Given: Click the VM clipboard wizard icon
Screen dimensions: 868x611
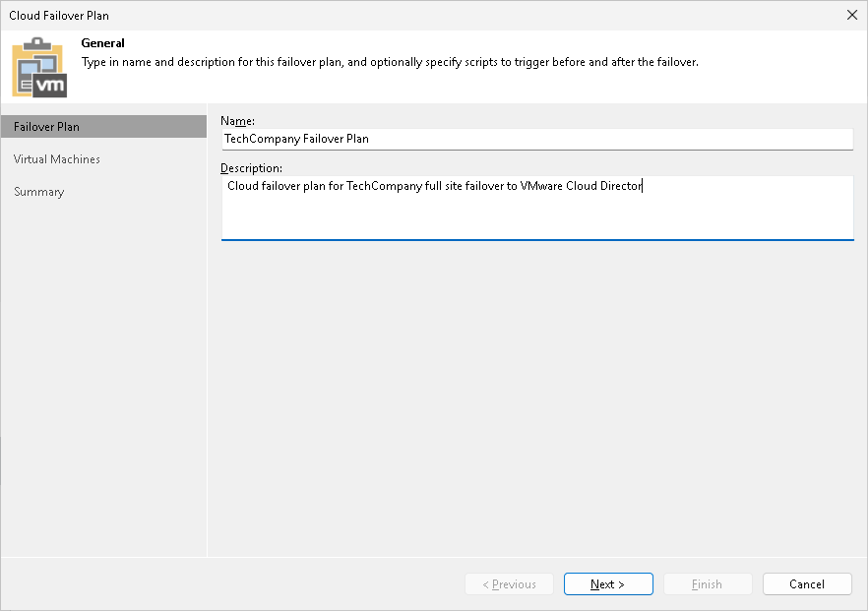Looking at the screenshot, I should point(38,66).
